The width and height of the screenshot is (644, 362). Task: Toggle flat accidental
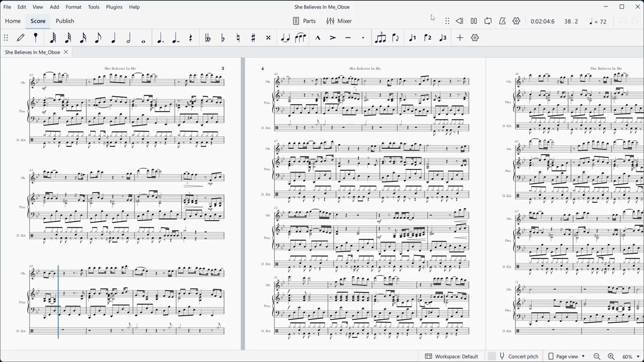(222, 38)
